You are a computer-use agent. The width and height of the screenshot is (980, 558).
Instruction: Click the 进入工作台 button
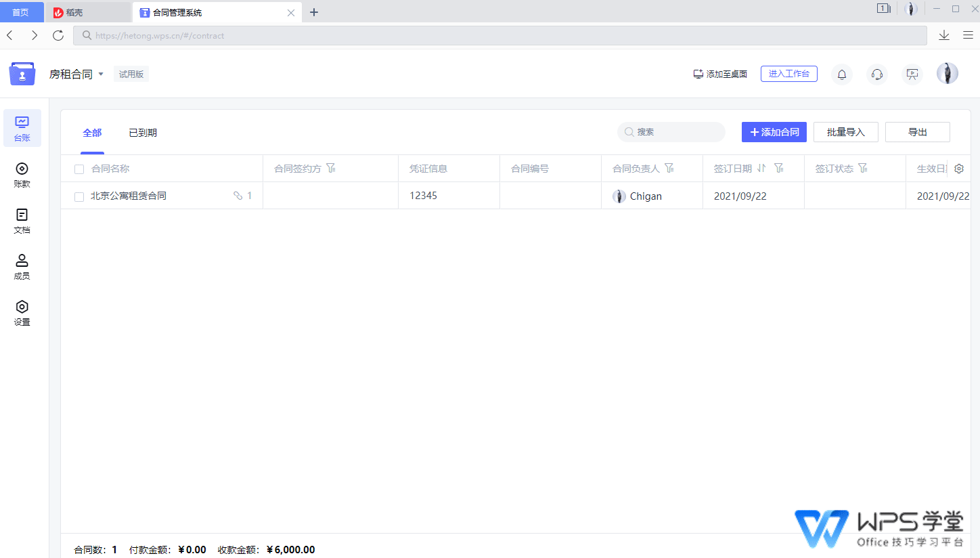point(789,74)
